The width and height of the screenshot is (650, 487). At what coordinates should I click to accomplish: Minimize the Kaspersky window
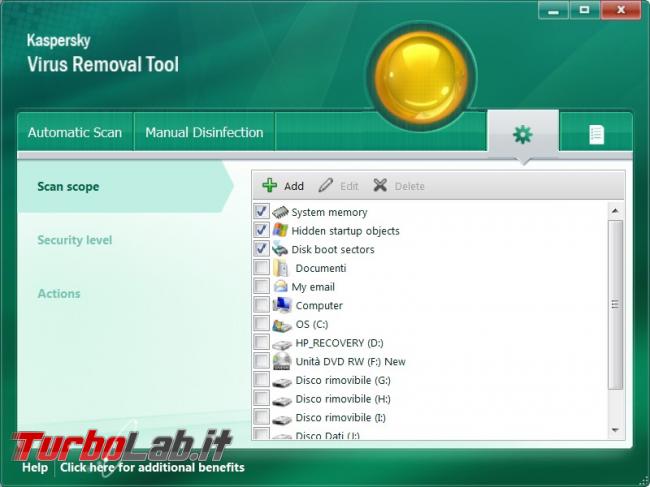553,10
